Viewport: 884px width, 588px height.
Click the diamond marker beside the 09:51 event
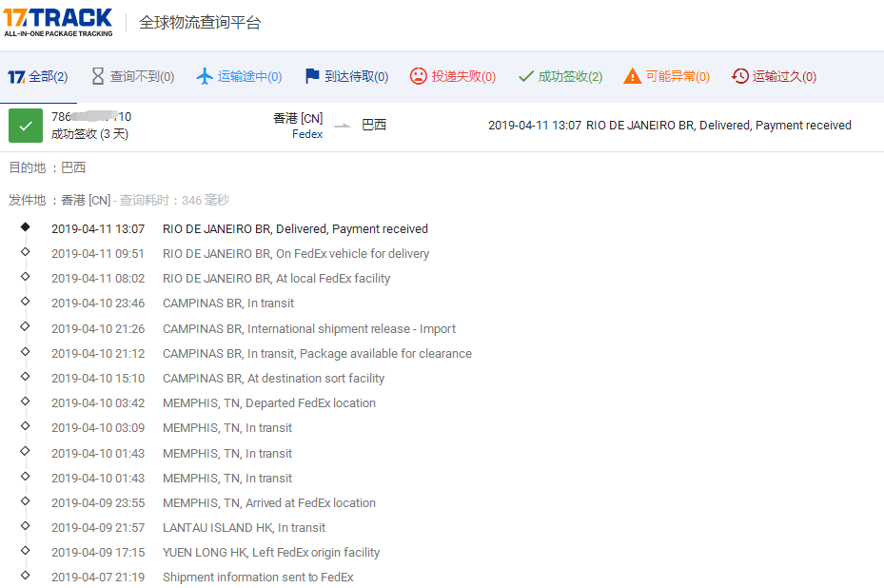25,253
